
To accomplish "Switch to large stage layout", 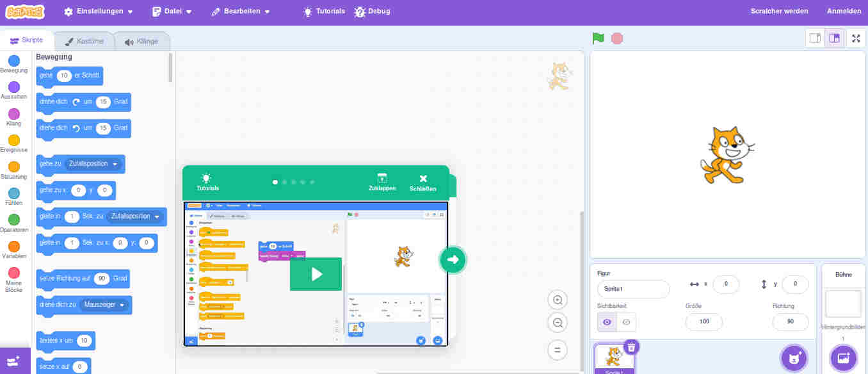I will point(834,38).
